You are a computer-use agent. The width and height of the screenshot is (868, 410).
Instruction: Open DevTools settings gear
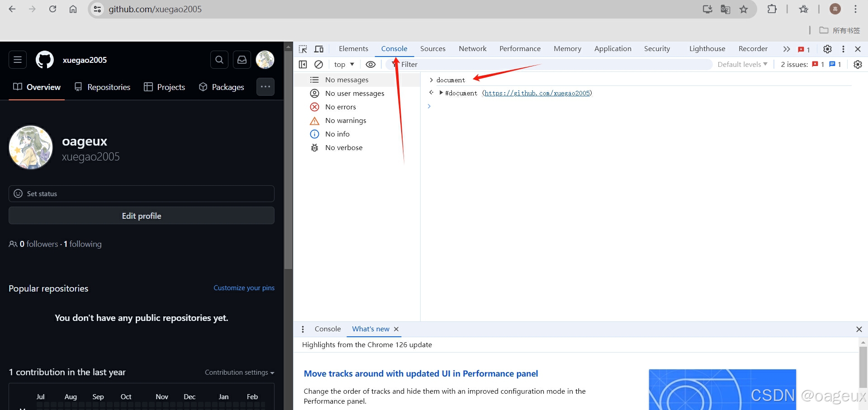tap(827, 49)
